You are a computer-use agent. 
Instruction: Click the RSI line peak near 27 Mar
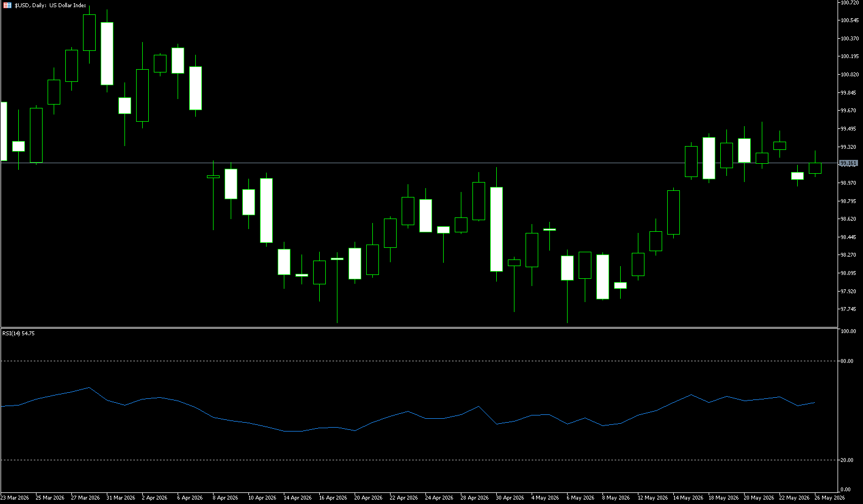pyautogui.click(x=89, y=388)
